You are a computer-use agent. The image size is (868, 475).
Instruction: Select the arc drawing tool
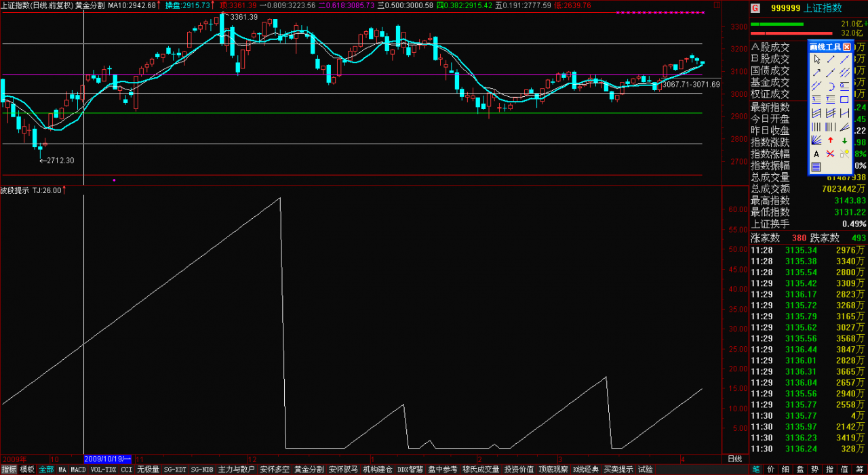pos(831,86)
